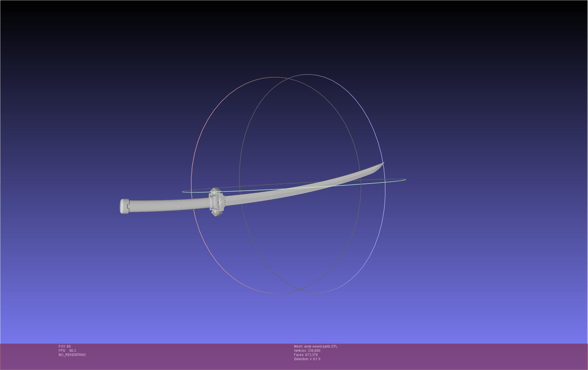Click the Mesh: andy sword parts.STL label

point(316,346)
